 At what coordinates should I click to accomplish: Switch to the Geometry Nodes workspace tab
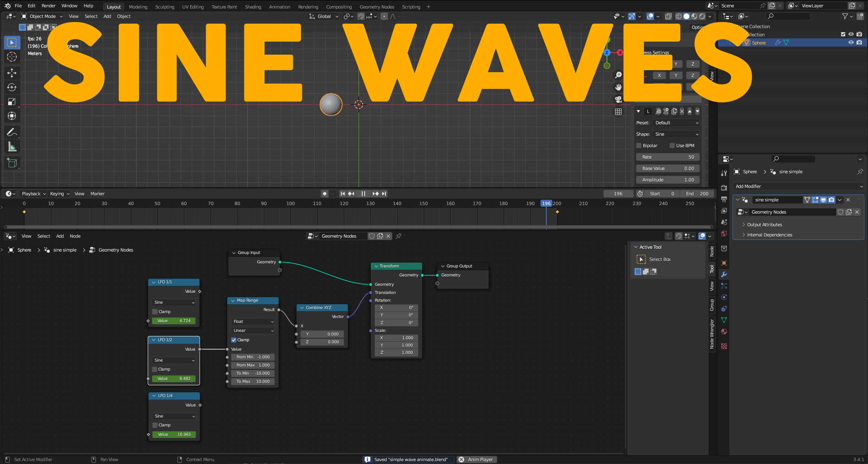pos(376,7)
